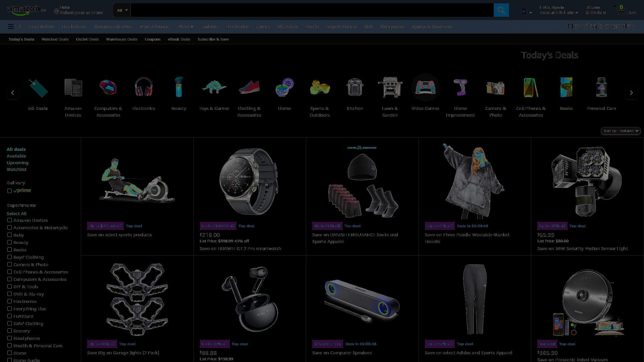Click the Select All departments link
The image size is (644, 362).
click(16, 214)
